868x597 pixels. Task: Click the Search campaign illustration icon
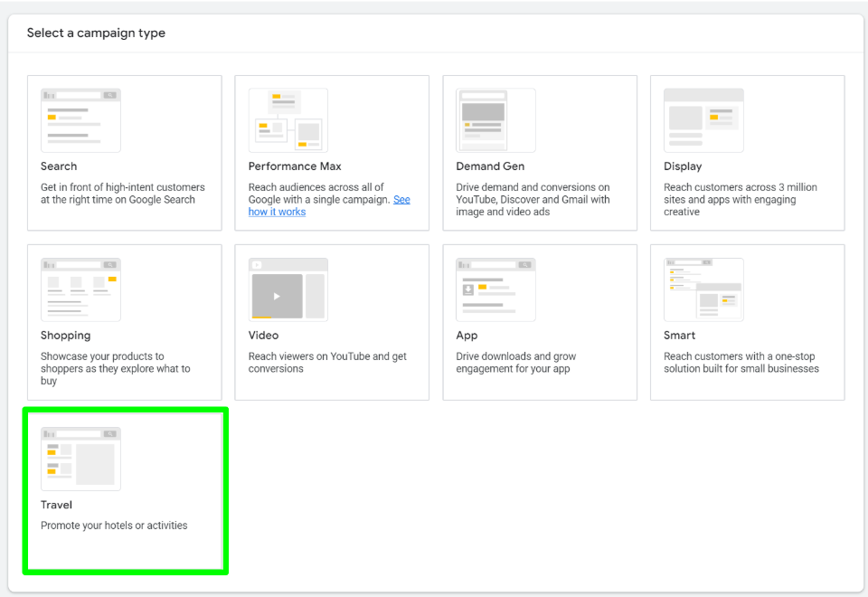(80, 120)
